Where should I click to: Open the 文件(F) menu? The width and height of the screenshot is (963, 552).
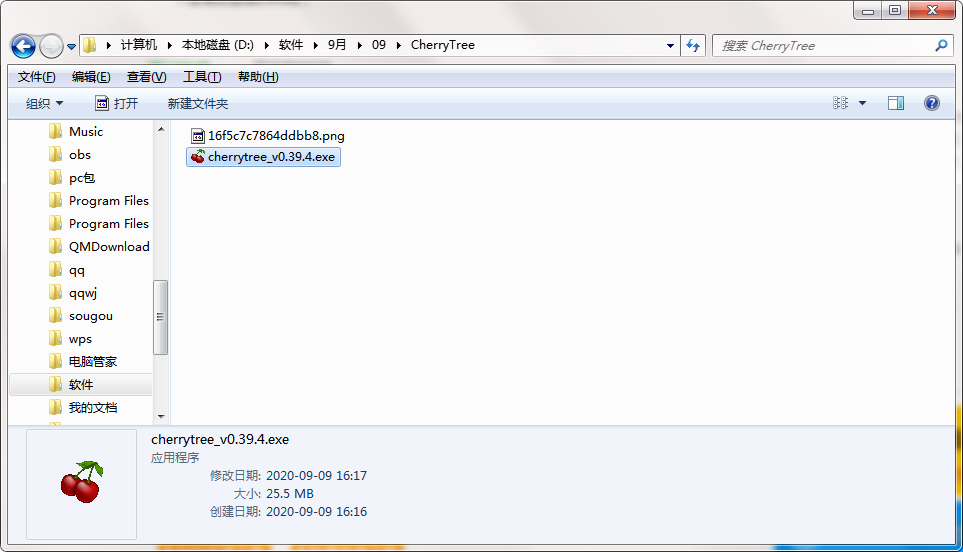(x=36, y=77)
